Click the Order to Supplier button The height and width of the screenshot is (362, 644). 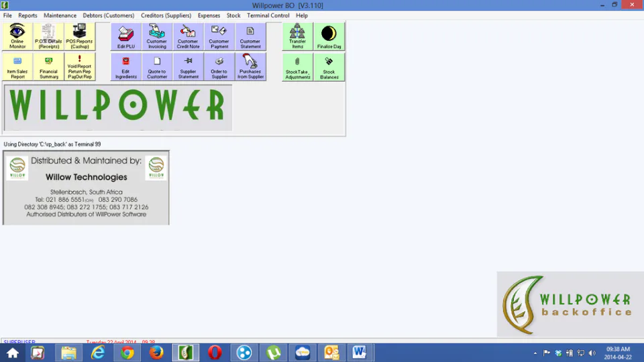[x=219, y=67]
